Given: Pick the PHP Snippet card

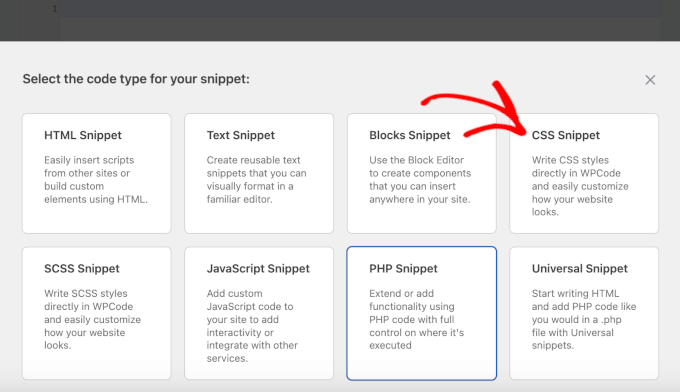Looking at the screenshot, I should coord(422,314).
